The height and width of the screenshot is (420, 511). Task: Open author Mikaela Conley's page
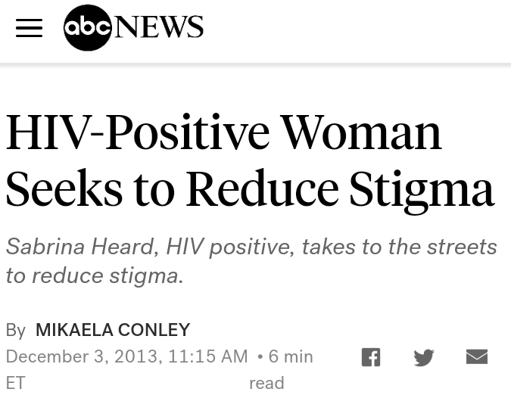tap(113, 330)
